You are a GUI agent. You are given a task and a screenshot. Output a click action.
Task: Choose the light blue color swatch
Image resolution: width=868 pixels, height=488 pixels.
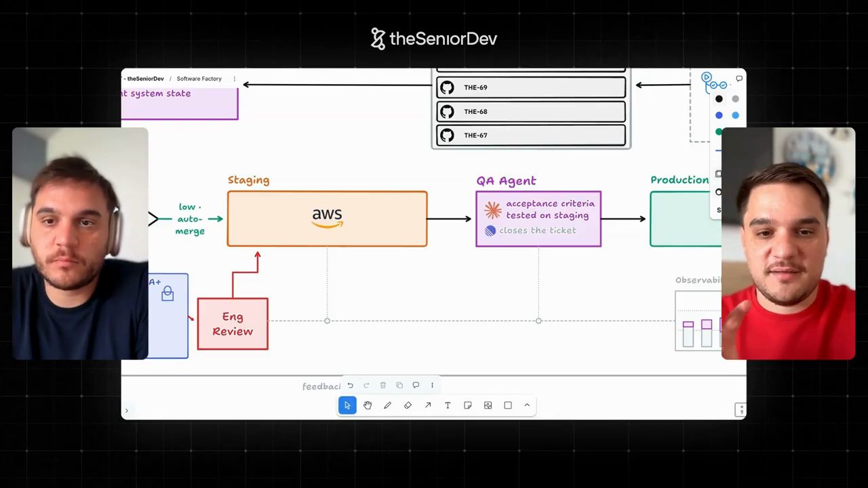point(735,115)
